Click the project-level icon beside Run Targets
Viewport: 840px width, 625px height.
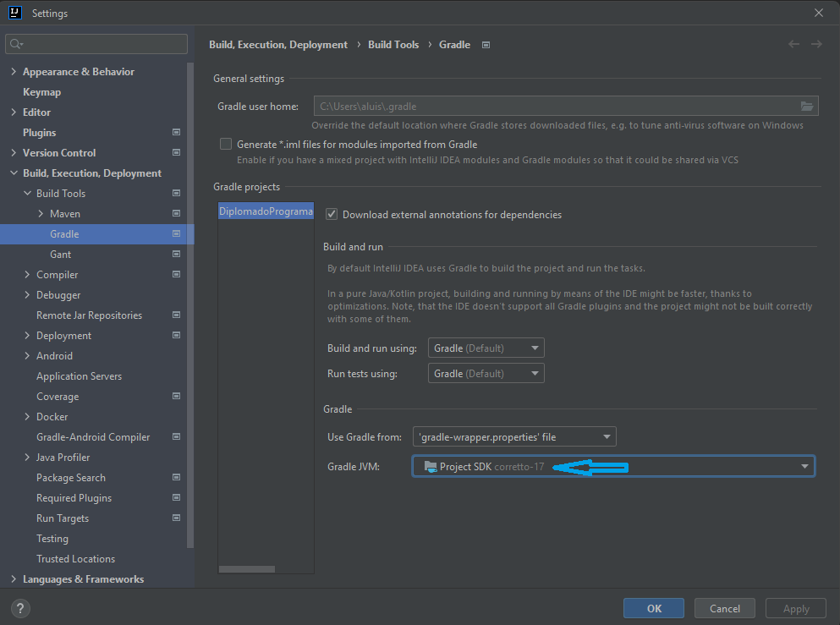pos(176,518)
